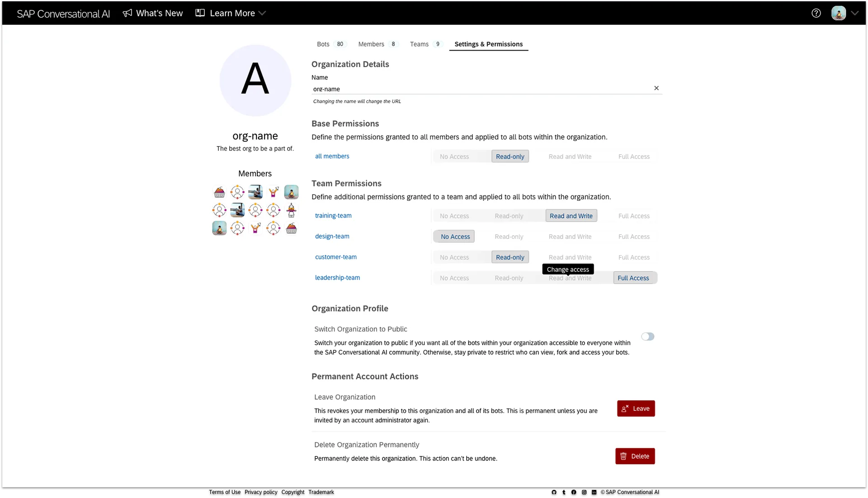Open Terms of Use footer link
This screenshot has width=868, height=498.
click(x=225, y=492)
